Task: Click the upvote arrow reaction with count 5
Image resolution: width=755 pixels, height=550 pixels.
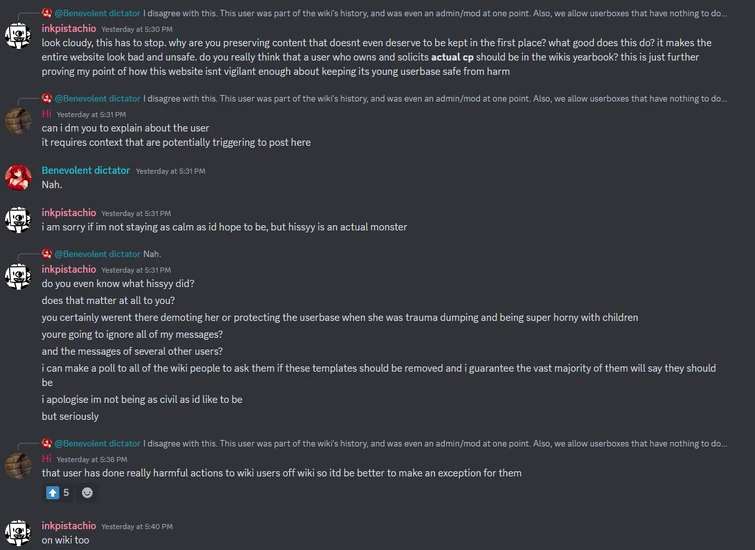Action: tap(57, 492)
